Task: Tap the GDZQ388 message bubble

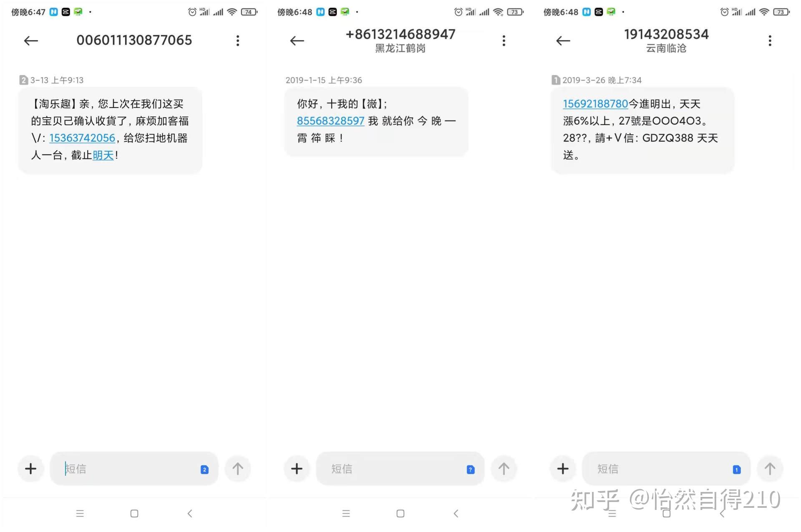Action: (x=642, y=130)
